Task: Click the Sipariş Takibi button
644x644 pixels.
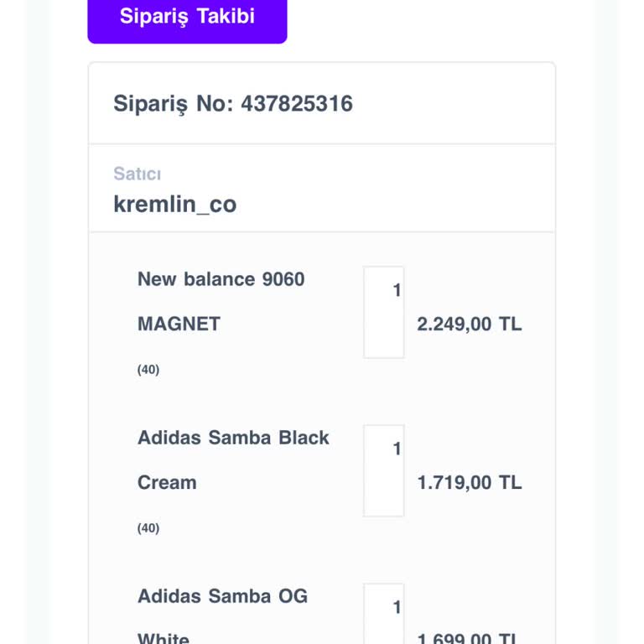Action: [187, 17]
